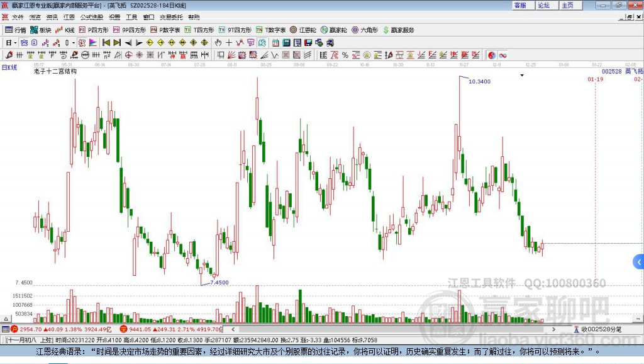Click the status bar table icon

pos(6,329)
